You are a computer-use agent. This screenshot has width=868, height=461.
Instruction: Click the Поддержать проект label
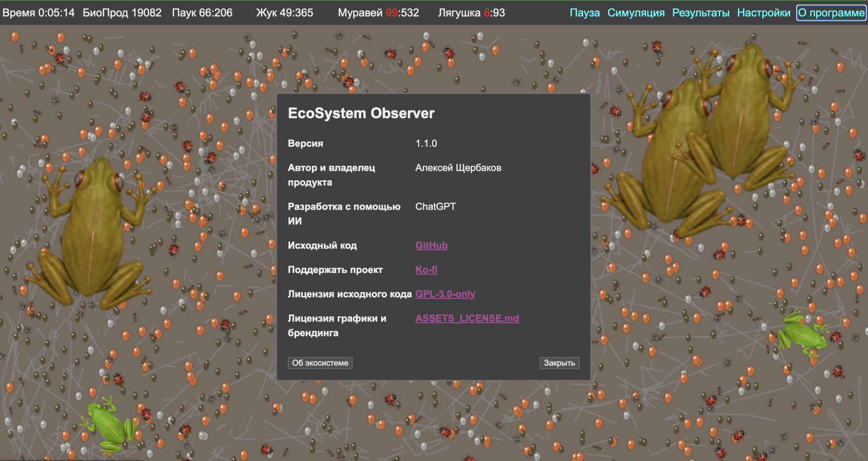335,270
